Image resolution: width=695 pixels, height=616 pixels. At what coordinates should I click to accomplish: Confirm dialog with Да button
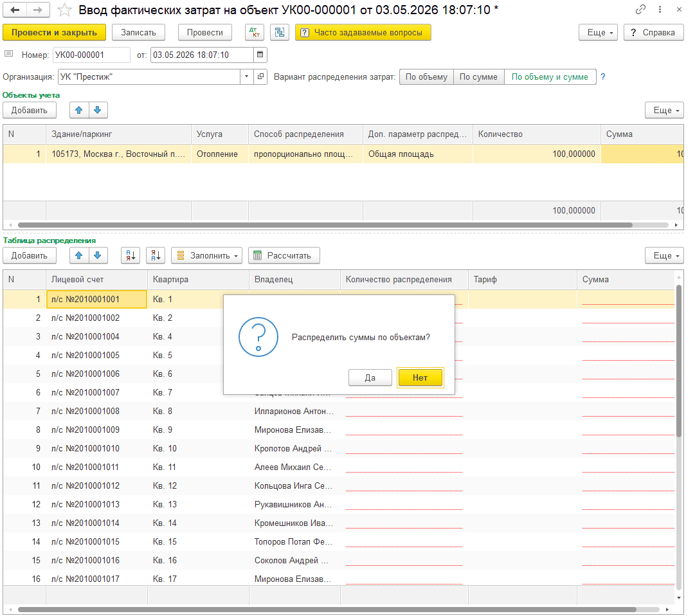coord(370,377)
